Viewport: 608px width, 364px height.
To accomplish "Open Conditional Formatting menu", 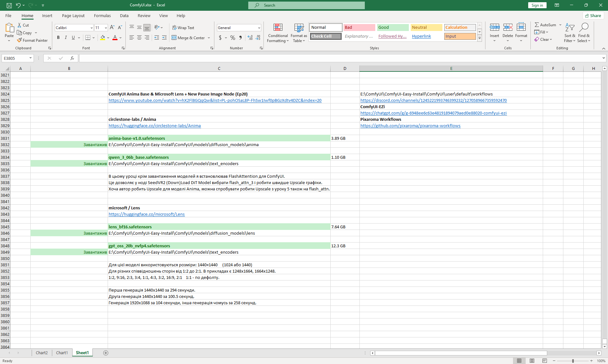I will click(x=278, y=33).
